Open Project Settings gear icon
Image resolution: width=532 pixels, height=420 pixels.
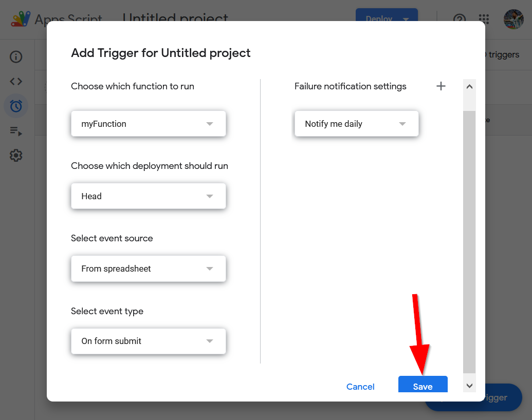coord(16,155)
